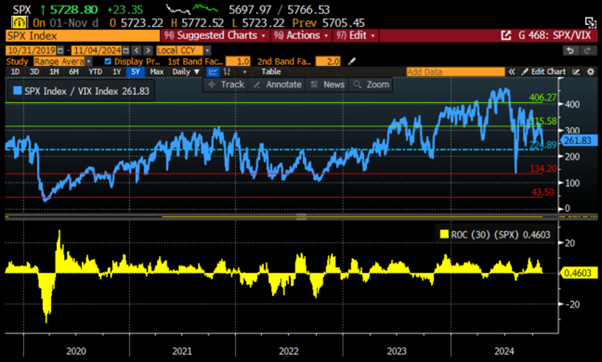Click the pane divider handle between charts
602x362 pixels.
pos(301,217)
